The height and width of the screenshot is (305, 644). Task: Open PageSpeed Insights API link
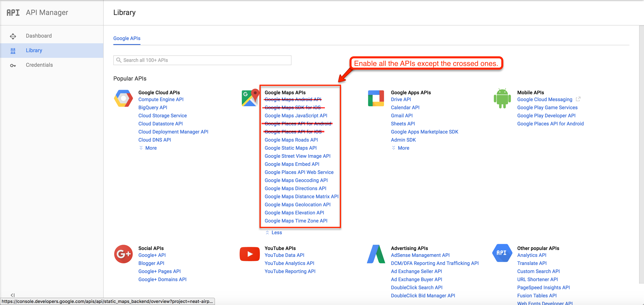tap(543, 288)
